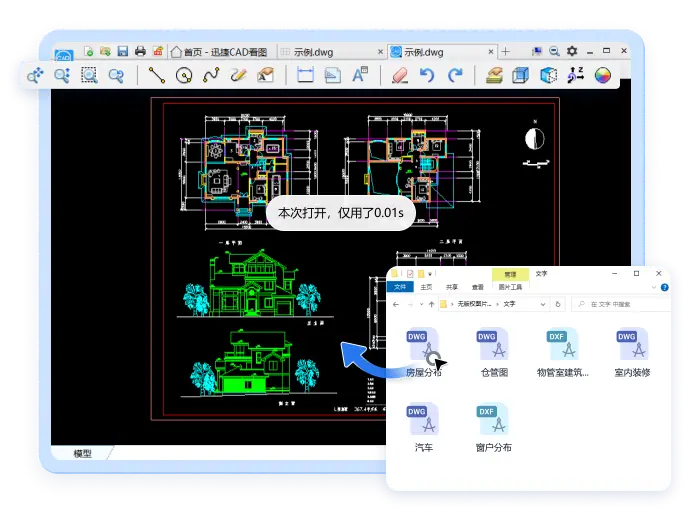Switch to 首页 - 迅捷CAD看图 tab
This screenshot has height=508, width=693.
tap(220, 52)
